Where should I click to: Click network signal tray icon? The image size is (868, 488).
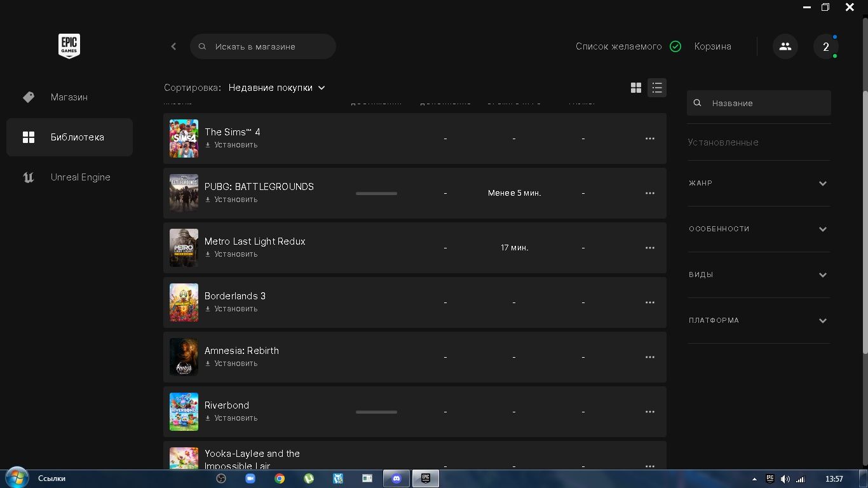click(x=801, y=479)
